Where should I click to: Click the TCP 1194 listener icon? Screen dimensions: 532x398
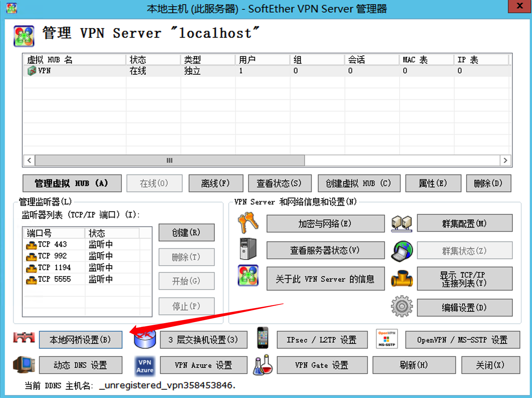[31, 268]
